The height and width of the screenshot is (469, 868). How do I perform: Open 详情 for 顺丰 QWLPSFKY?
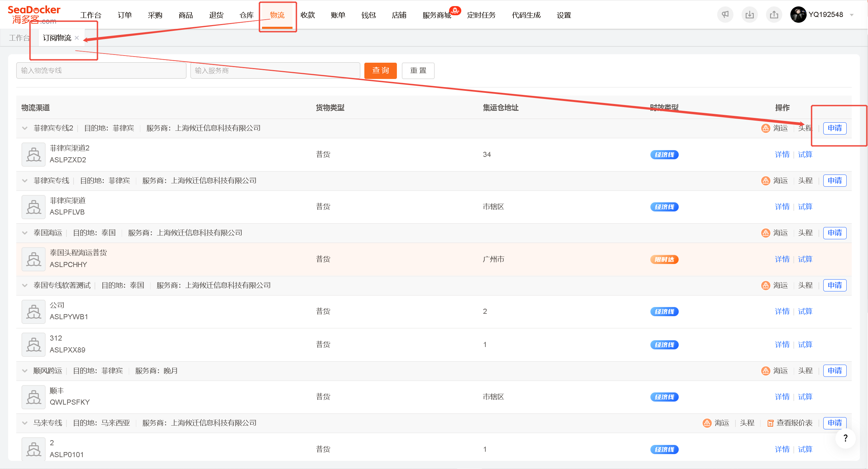tap(782, 397)
